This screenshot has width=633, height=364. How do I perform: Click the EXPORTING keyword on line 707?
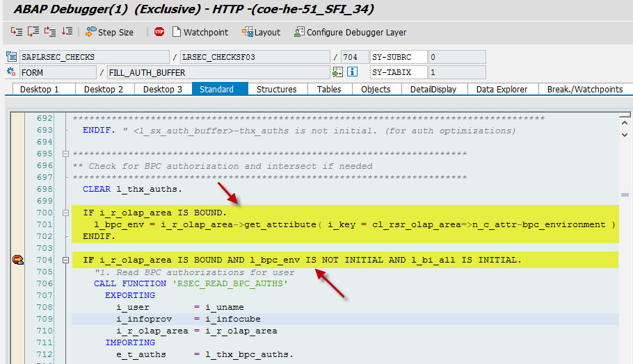tap(130, 295)
